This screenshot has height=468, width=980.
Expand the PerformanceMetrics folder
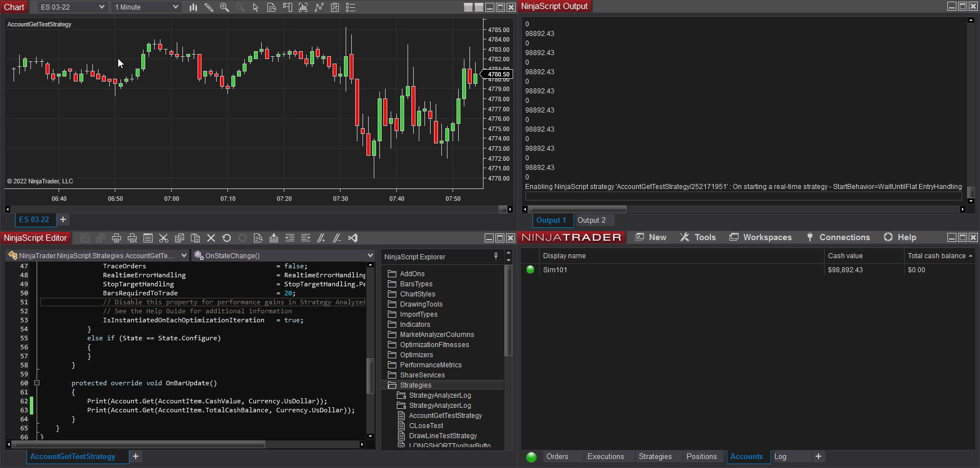pos(425,365)
